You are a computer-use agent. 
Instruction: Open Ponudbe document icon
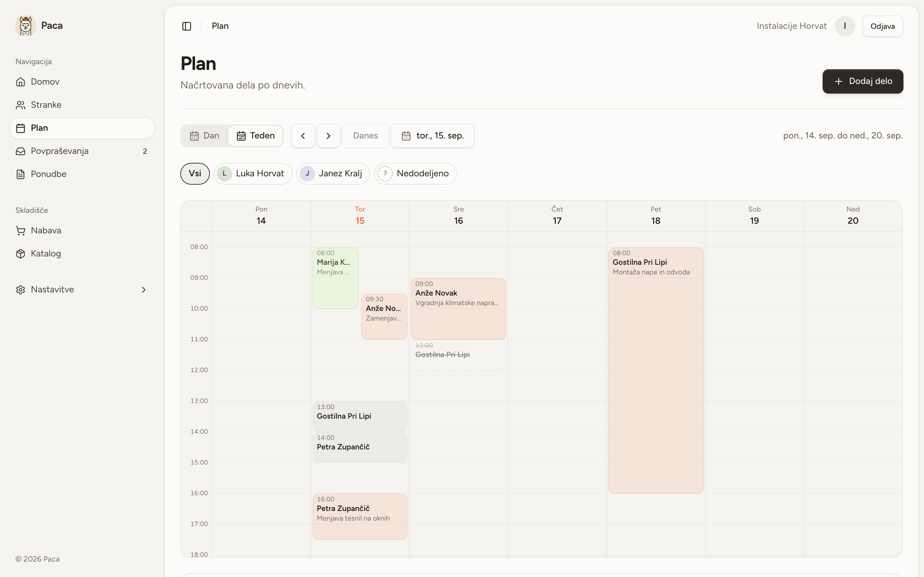pyautogui.click(x=21, y=174)
